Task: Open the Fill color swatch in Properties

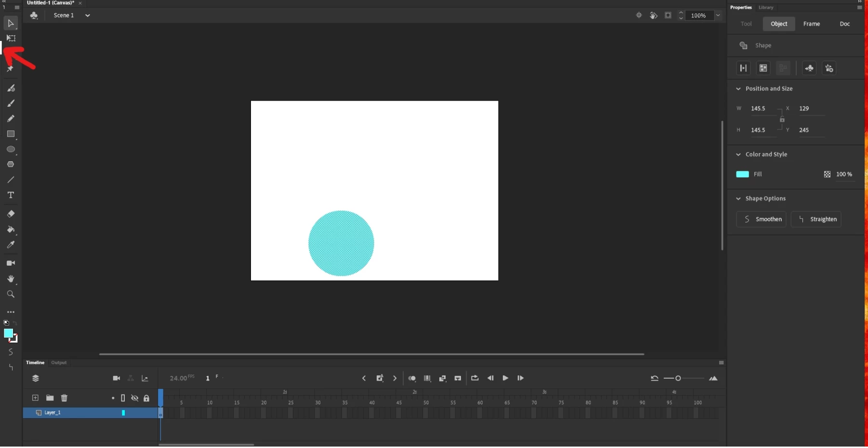Action: [x=742, y=175]
